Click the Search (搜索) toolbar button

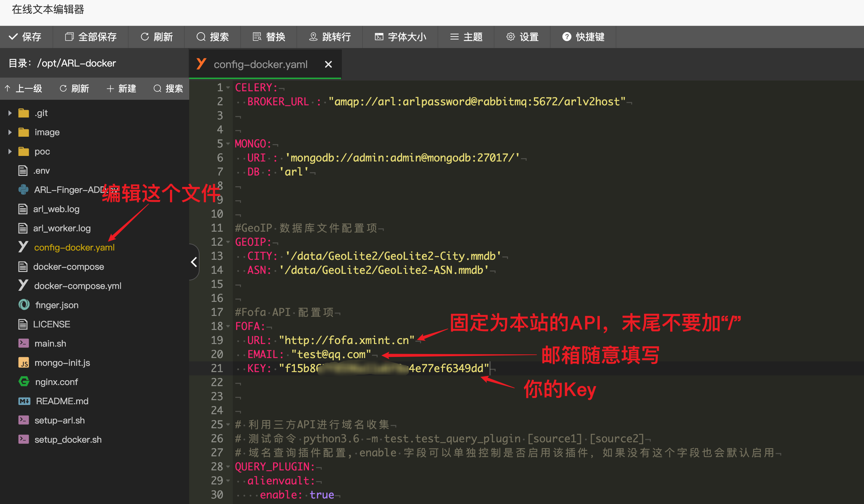point(213,37)
